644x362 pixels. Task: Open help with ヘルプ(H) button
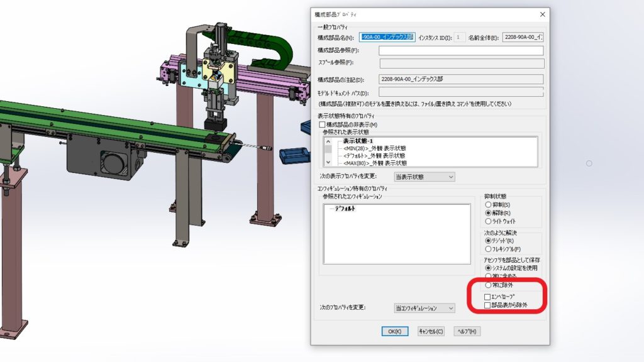(467, 331)
